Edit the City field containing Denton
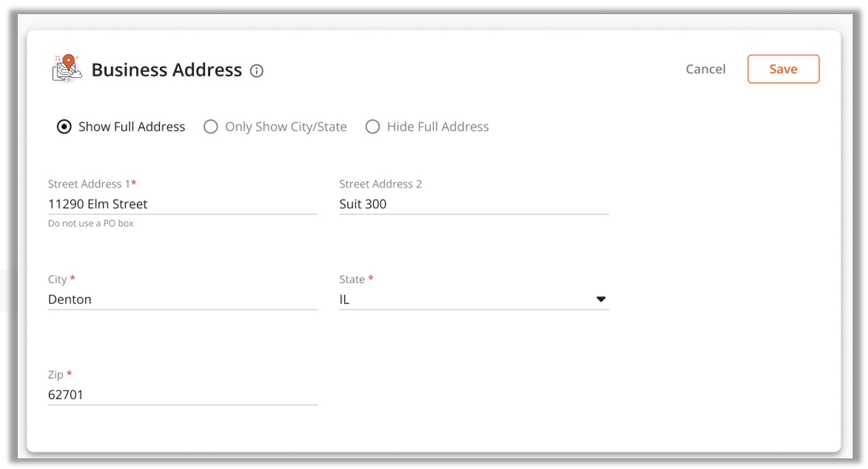Screen dimensions: 868x469 (182, 299)
